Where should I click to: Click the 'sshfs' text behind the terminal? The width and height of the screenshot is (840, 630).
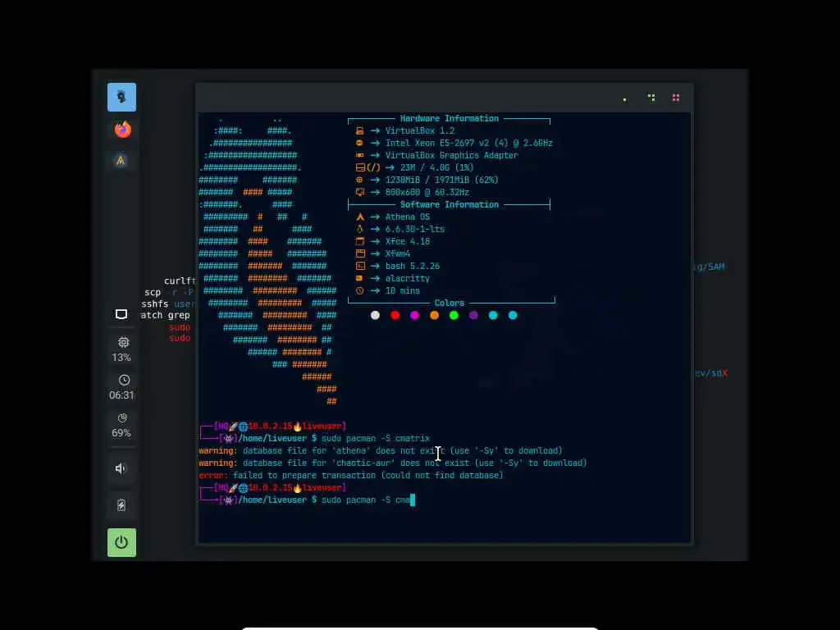pyautogui.click(x=155, y=304)
